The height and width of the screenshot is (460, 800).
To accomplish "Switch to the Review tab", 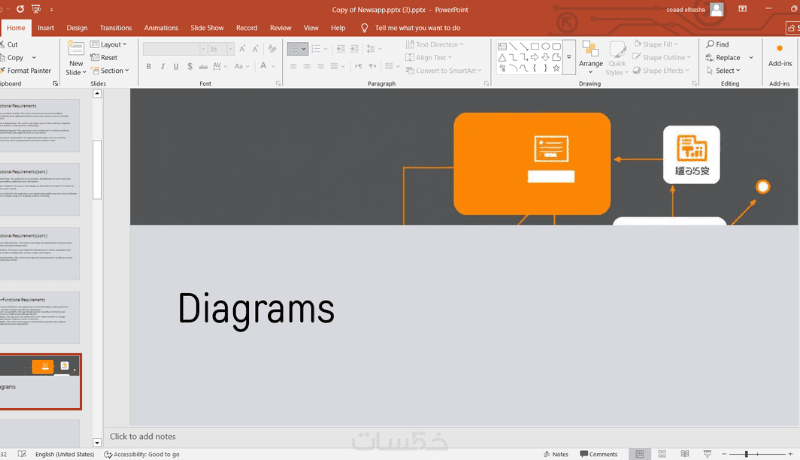I will click(x=281, y=28).
